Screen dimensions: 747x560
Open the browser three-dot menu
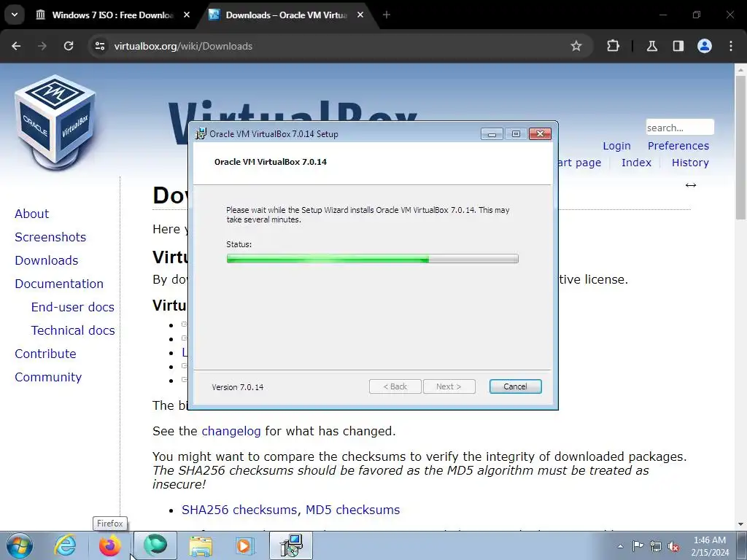point(731,46)
